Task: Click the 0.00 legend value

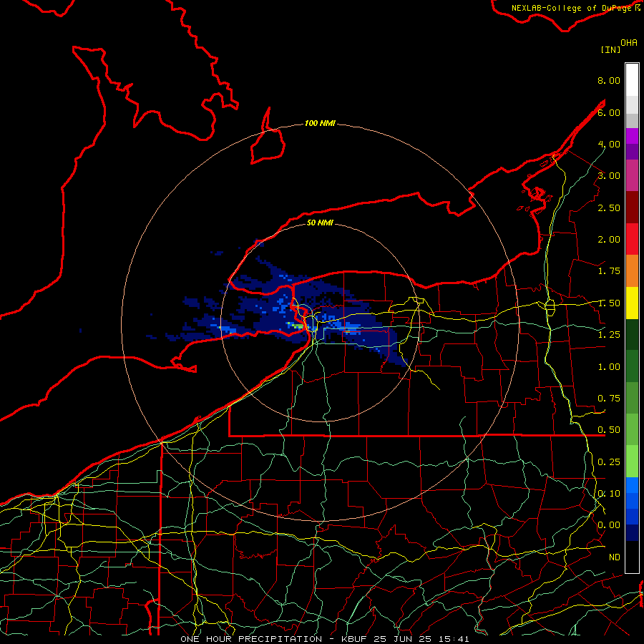Action: coord(608,525)
